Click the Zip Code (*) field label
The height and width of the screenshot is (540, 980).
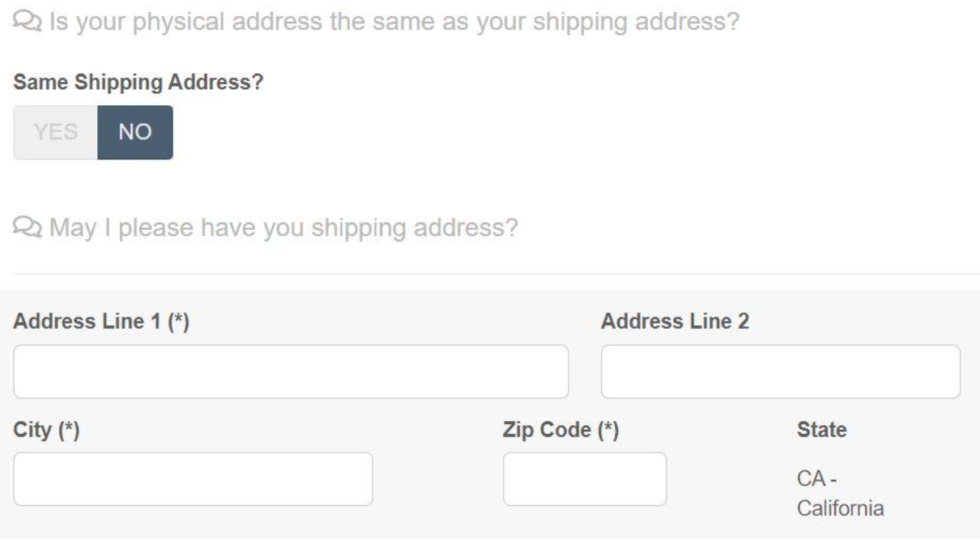point(561,430)
